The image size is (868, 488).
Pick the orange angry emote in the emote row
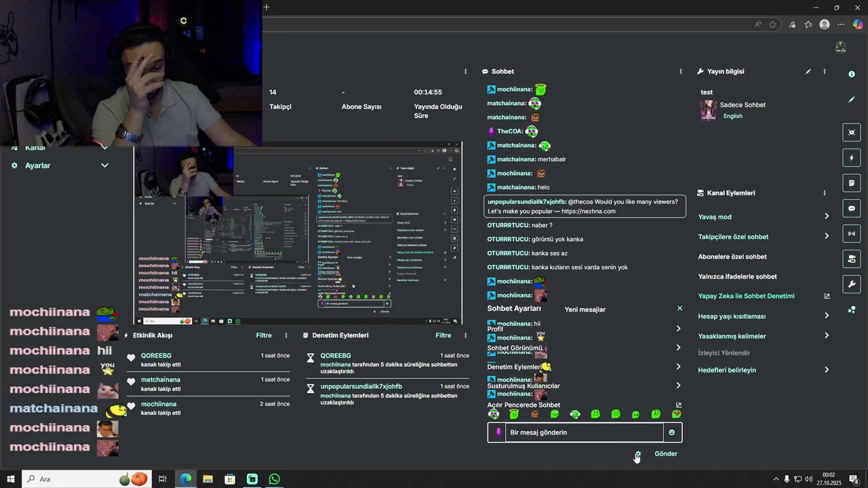(534, 414)
